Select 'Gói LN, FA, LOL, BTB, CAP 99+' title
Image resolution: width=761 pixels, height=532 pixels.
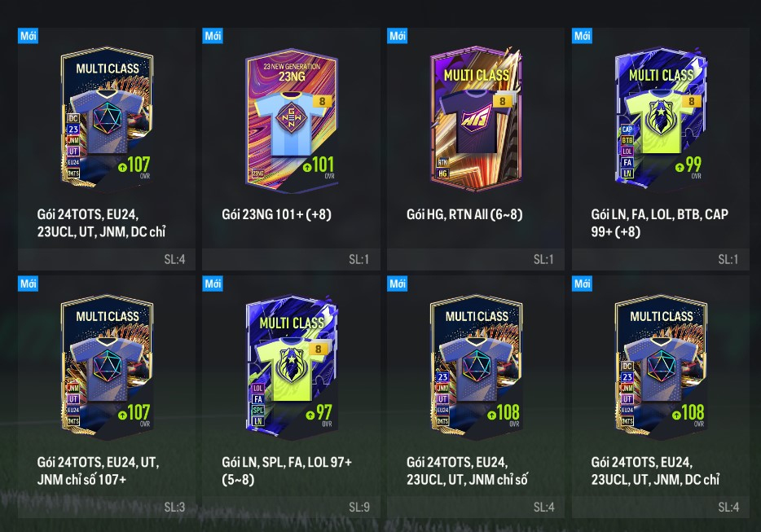[x=660, y=222]
